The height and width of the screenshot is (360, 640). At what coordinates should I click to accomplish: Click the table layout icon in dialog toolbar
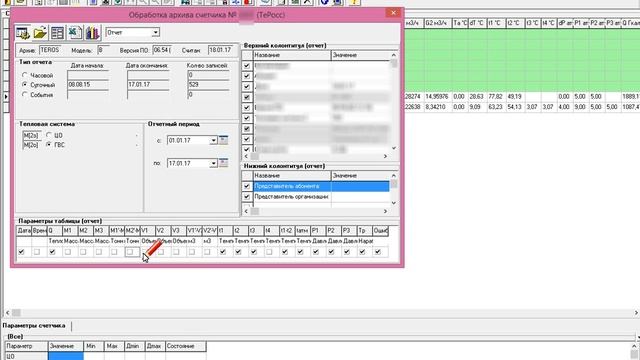coord(58,33)
